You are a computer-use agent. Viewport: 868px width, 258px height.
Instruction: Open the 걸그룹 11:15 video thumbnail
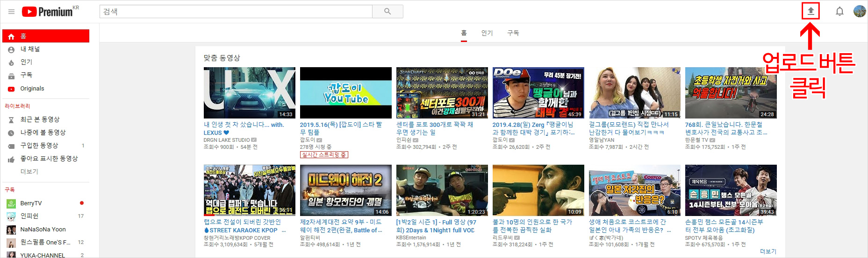tap(634, 92)
